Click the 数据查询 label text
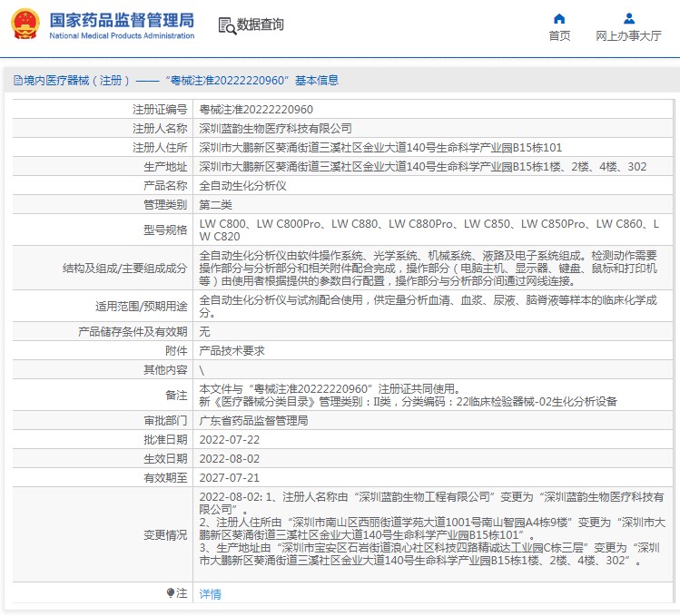Viewport: 680px width, 616px height. point(260,24)
